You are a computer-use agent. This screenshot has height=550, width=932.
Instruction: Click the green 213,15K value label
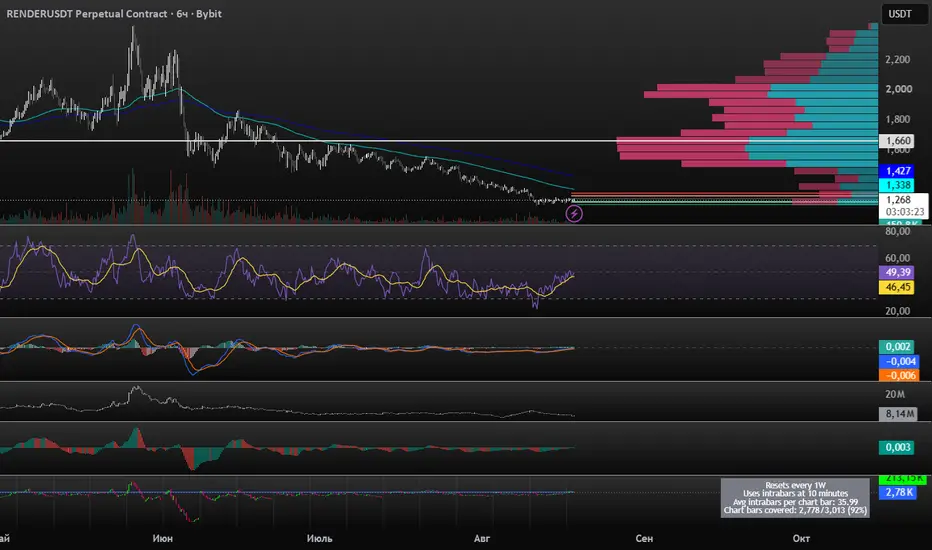[x=902, y=479]
